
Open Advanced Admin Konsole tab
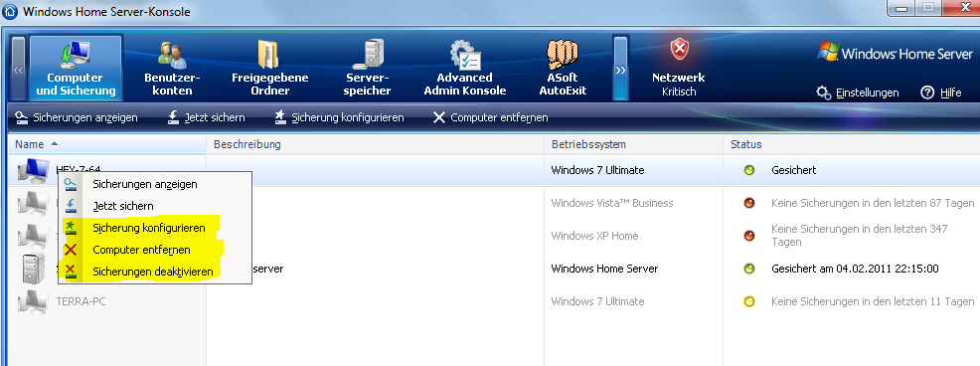click(464, 68)
